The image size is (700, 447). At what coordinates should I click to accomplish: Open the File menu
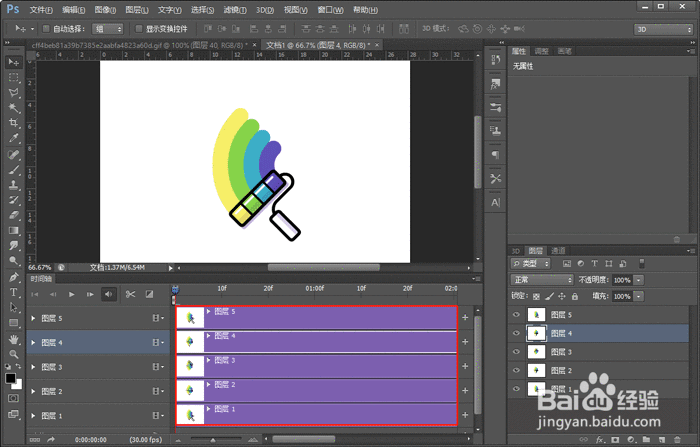click(41, 10)
